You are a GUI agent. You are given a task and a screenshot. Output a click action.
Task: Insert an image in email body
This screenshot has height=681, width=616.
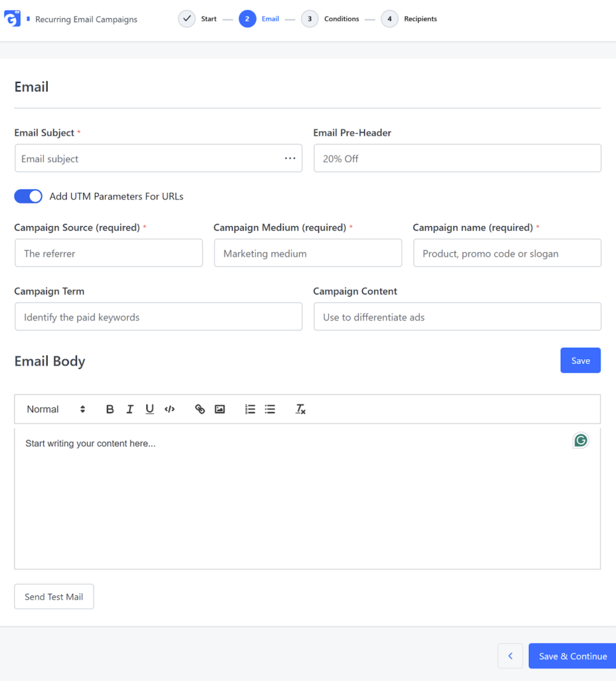pyautogui.click(x=220, y=409)
